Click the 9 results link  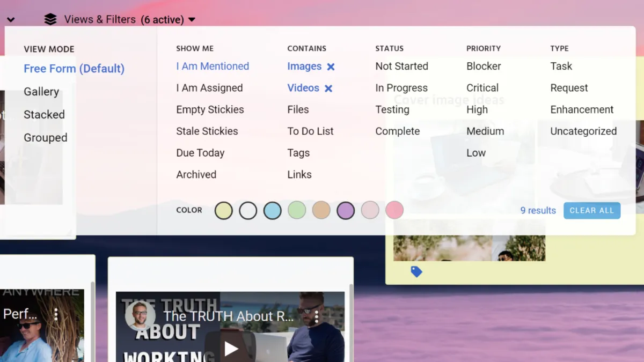click(537, 210)
